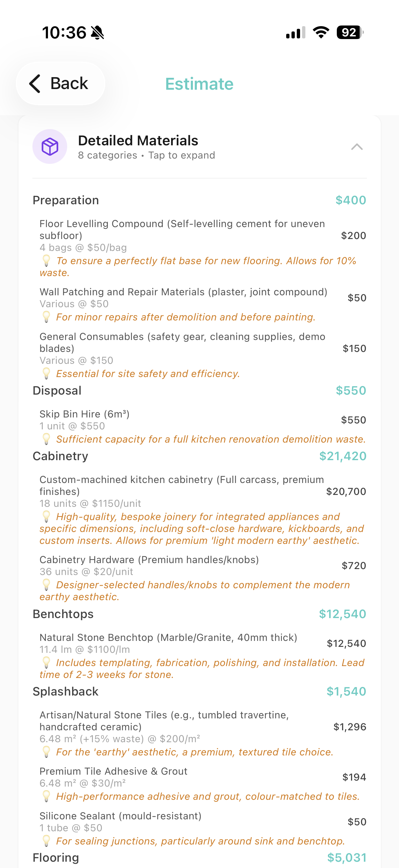Tap the back chevron arrow icon
The height and width of the screenshot is (868, 399).
[x=35, y=83]
